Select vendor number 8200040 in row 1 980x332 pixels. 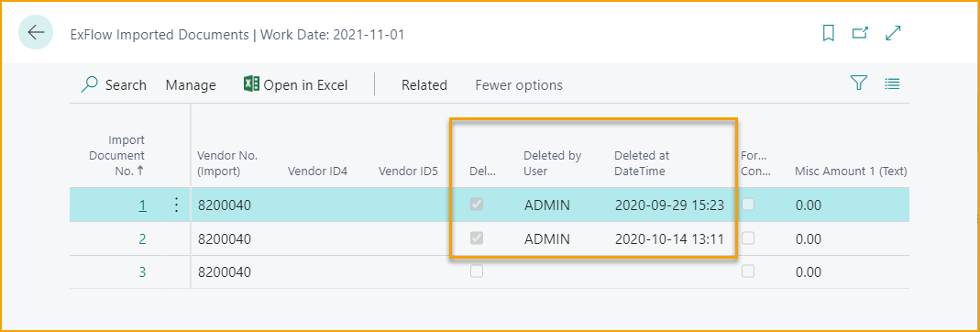(x=224, y=205)
